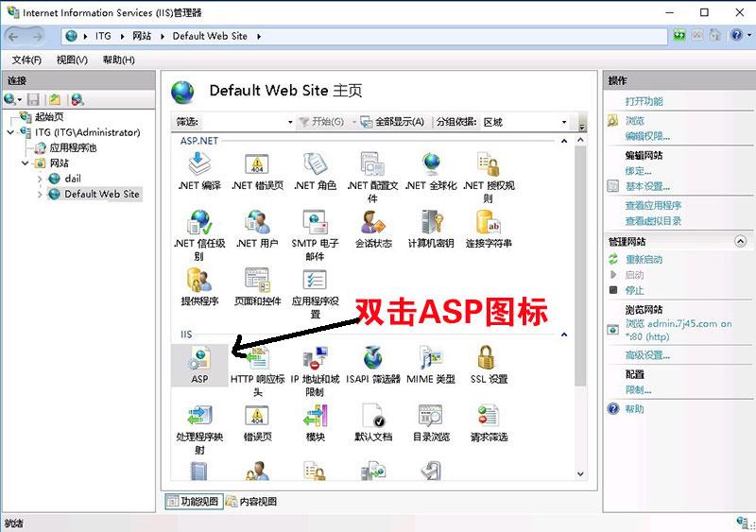Viewport: 756px width, 532px height.
Task: Collapse the ASP.NET group section
Action: tap(564, 141)
